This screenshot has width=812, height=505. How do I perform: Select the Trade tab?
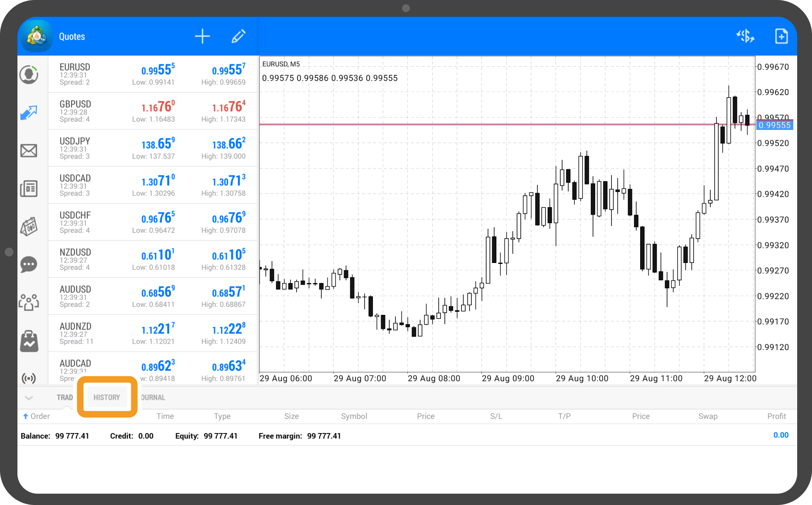(65, 397)
